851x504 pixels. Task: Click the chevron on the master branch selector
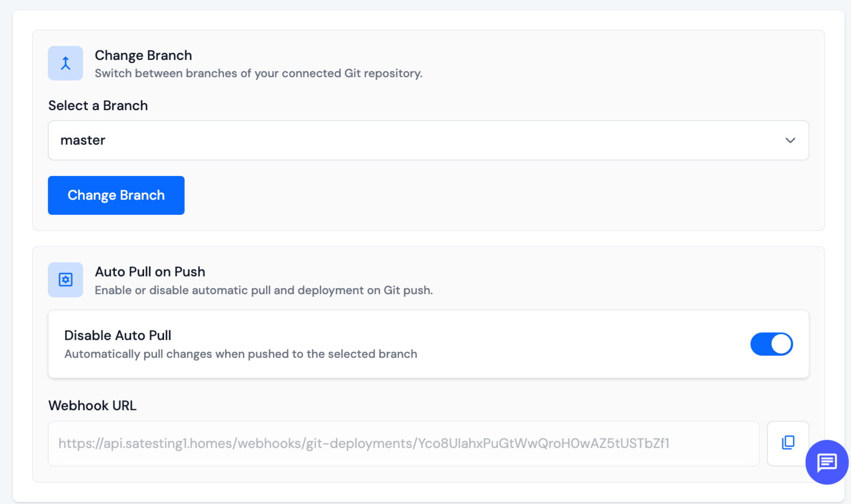coord(790,140)
